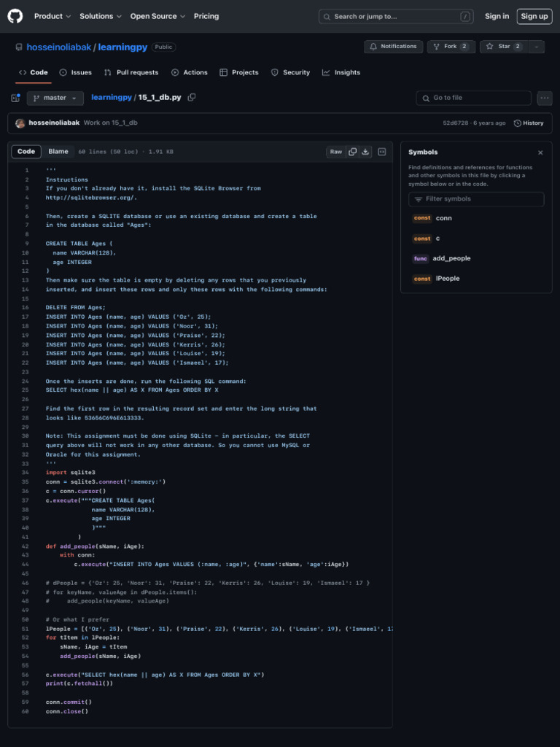Switch to the Projects tab
Viewport: 560px width, 747px height.
239,72
